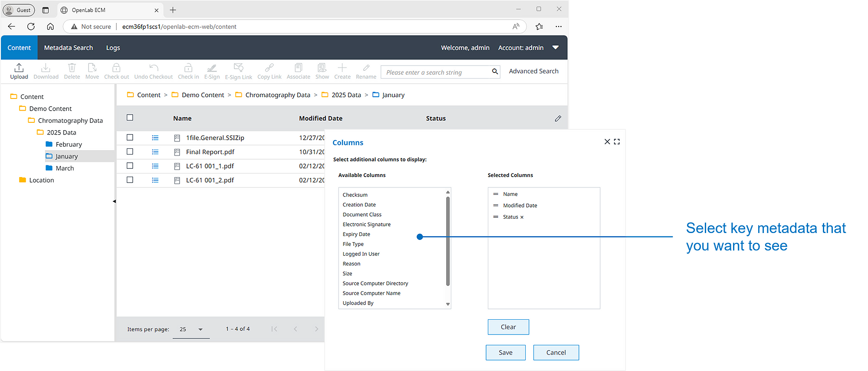
Task: Collapse the left navigation panel with the arrow
Action: point(114,201)
